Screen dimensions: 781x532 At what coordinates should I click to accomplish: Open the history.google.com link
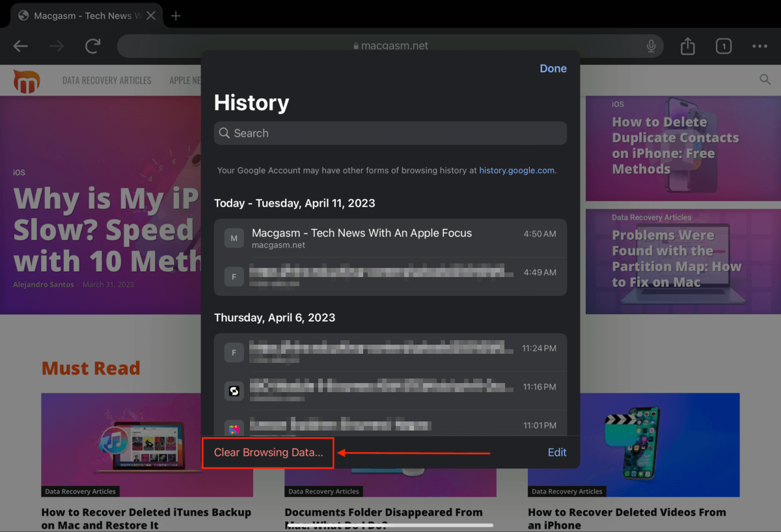tap(517, 170)
